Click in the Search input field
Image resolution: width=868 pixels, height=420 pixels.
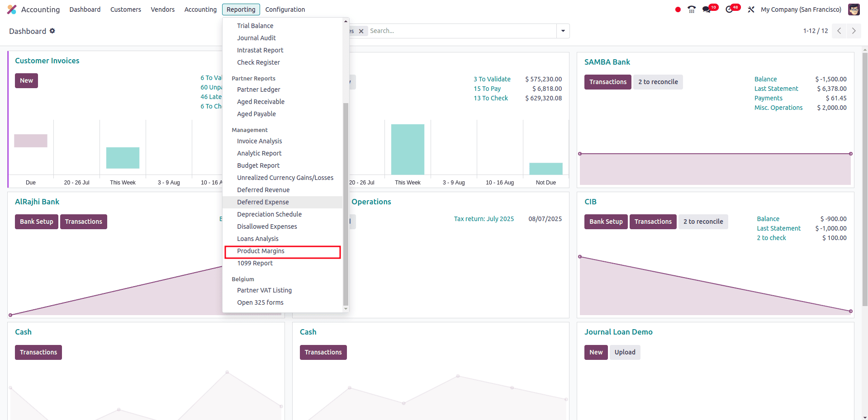(461, 31)
